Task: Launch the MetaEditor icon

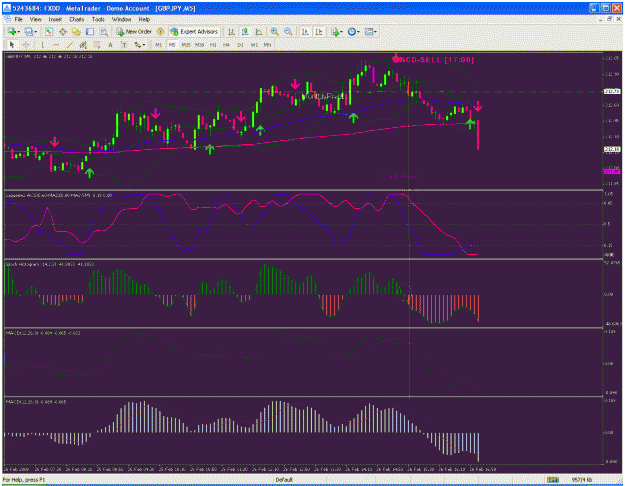Action: [160, 31]
